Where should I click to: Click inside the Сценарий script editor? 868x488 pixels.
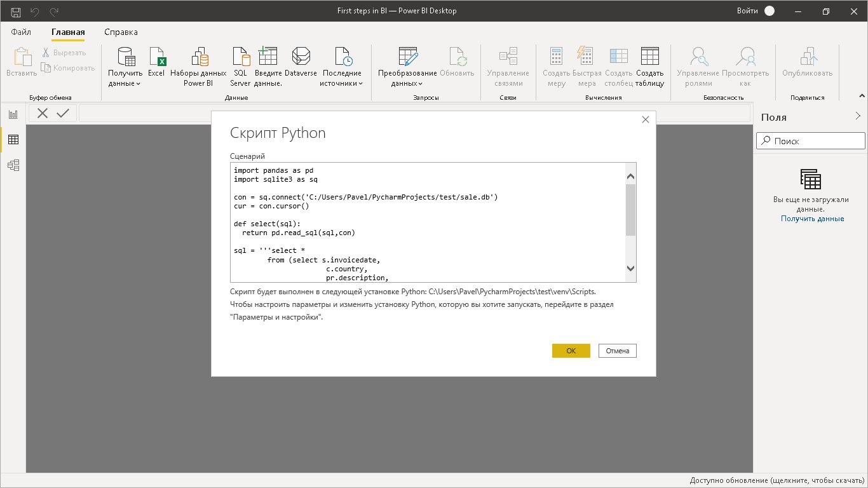[428, 222]
